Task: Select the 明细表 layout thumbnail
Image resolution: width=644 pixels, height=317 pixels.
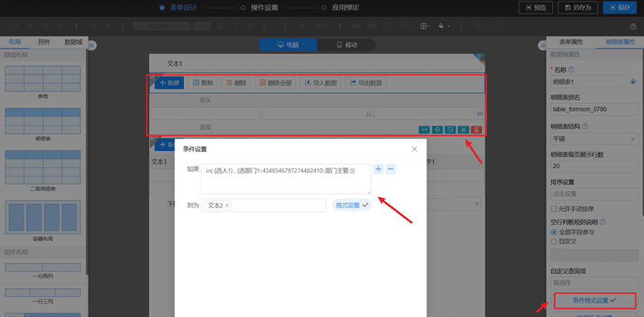Action: tap(42, 121)
